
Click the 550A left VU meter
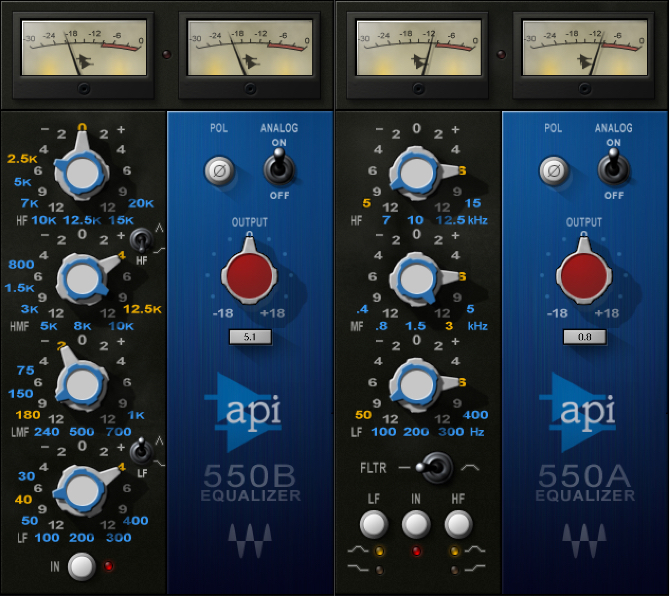pyautogui.click(x=419, y=48)
